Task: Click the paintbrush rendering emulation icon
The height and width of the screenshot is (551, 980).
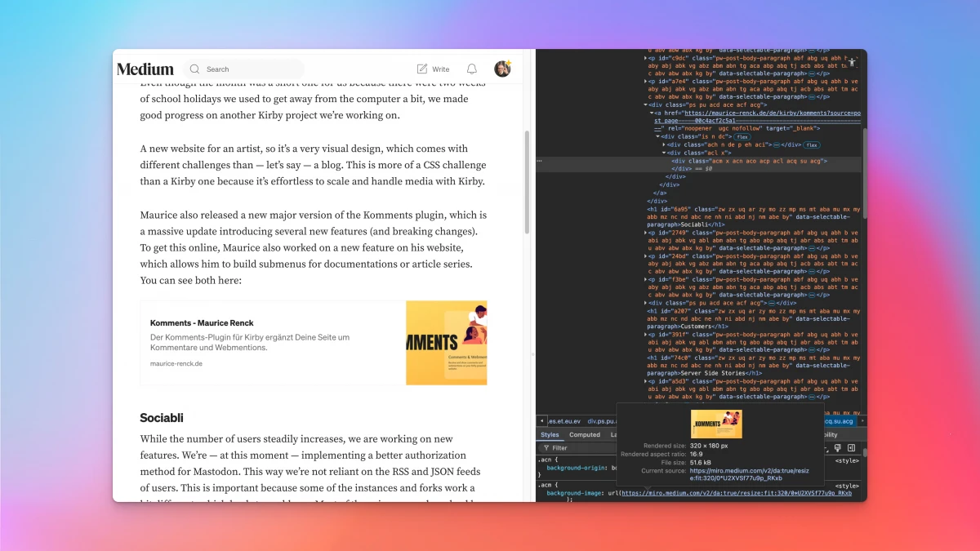Action: pos(838,448)
